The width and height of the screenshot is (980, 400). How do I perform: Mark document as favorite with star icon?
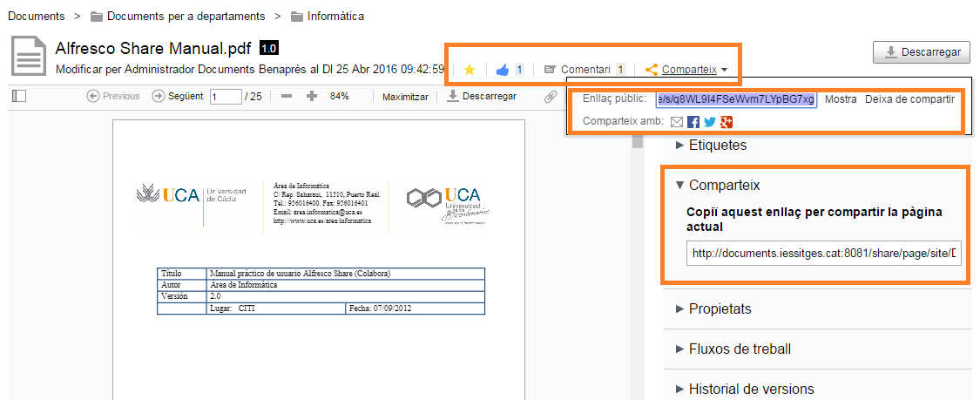click(470, 70)
